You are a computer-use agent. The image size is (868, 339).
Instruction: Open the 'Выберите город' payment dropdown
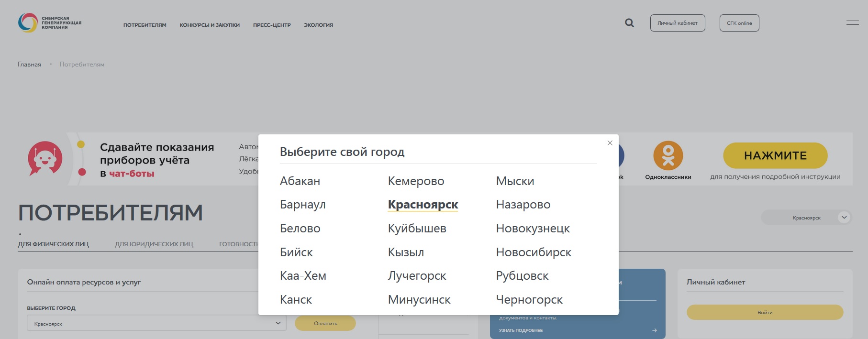tap(156, 324)
